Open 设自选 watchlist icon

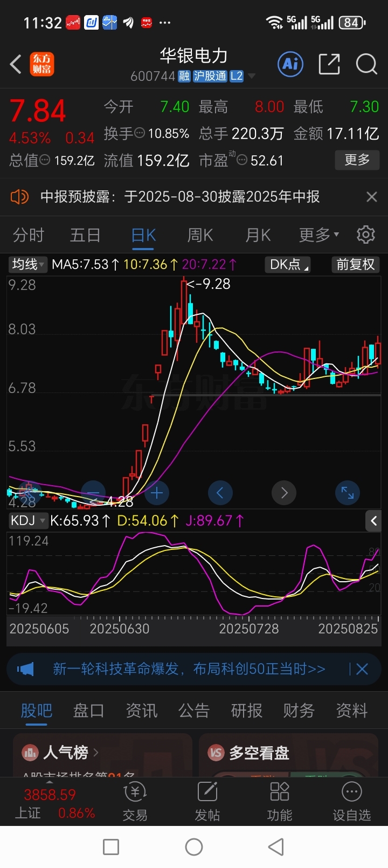coord(352,802)
